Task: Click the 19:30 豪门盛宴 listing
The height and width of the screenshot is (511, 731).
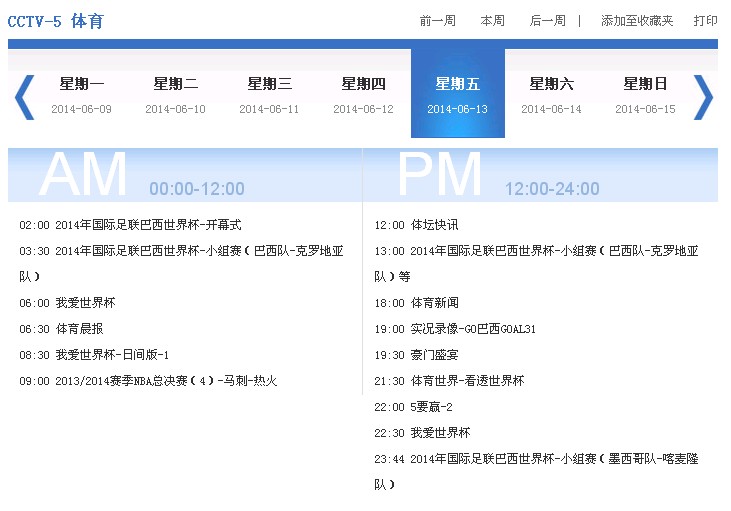Action: [416, 355]
